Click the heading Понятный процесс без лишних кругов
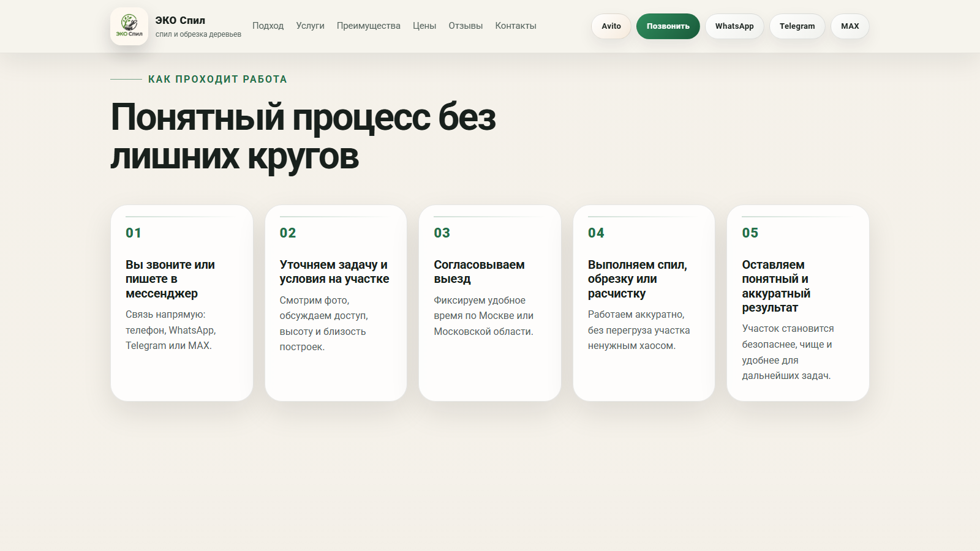This screenshot has width=980, height=551. 303,137
